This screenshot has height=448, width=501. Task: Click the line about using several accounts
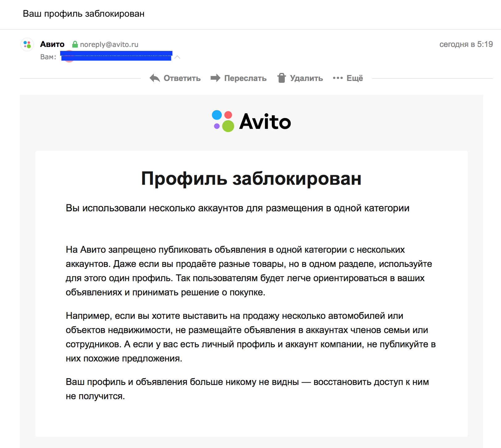tap(238, 208)
